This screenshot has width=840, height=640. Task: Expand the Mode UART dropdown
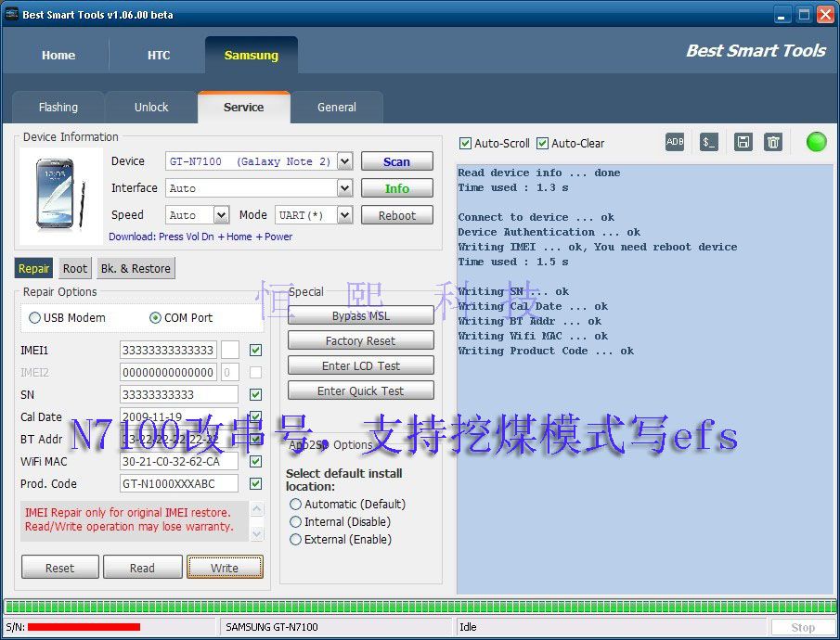click(344, 215)
